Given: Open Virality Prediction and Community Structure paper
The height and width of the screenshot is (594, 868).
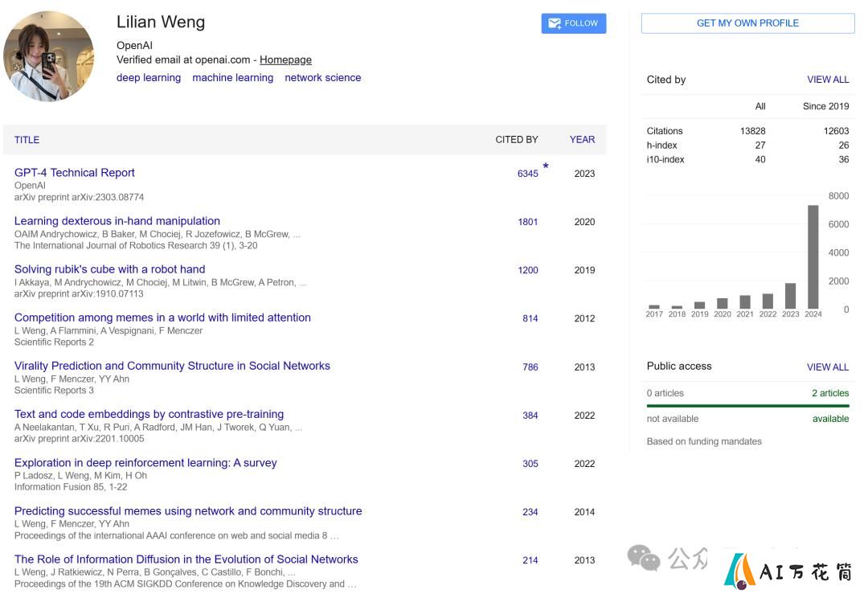Looking at the screenshot, I should [x=172, y=366].
